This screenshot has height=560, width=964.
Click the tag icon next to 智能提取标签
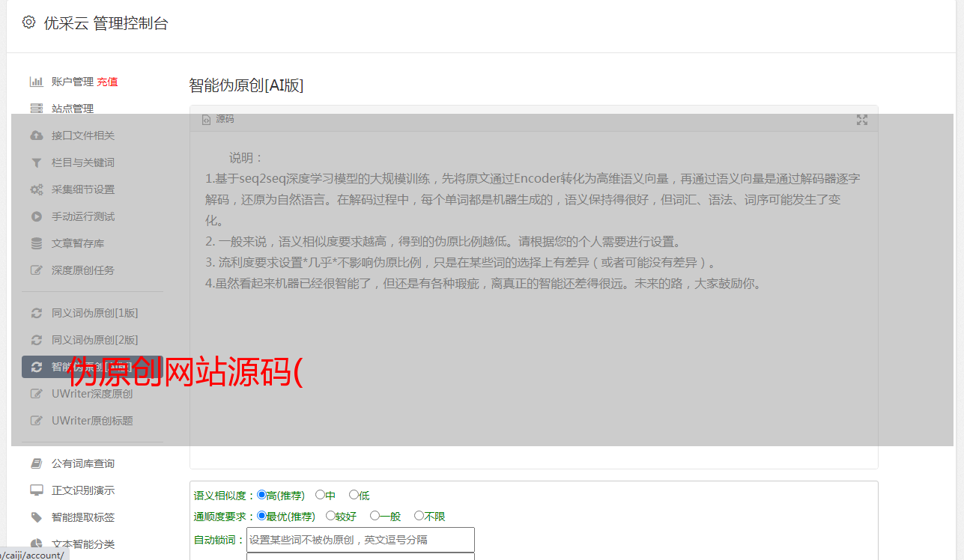tap(36, 517)
